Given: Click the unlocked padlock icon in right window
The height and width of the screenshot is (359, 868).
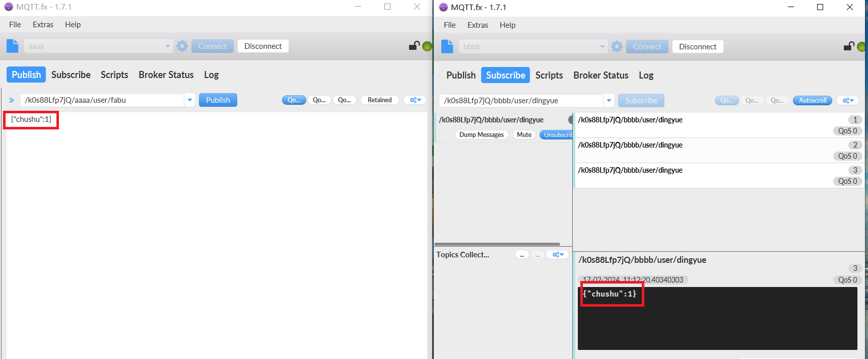Looking at the screenshot, I should (849, 46).
